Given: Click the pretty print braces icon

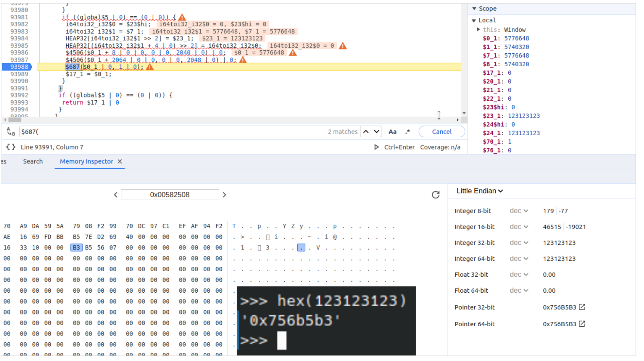Looking at the screenshot, I should pos(11,147).
